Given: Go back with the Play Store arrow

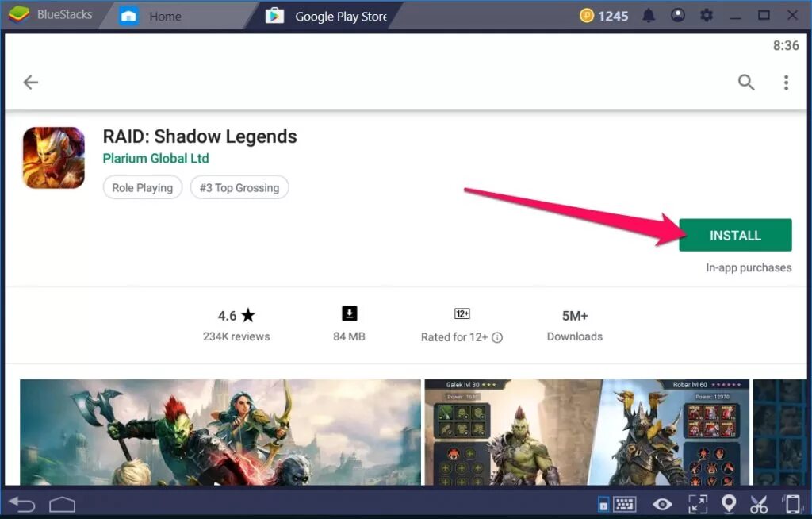Looking at the screenshot, I should (x=31, y=82).
